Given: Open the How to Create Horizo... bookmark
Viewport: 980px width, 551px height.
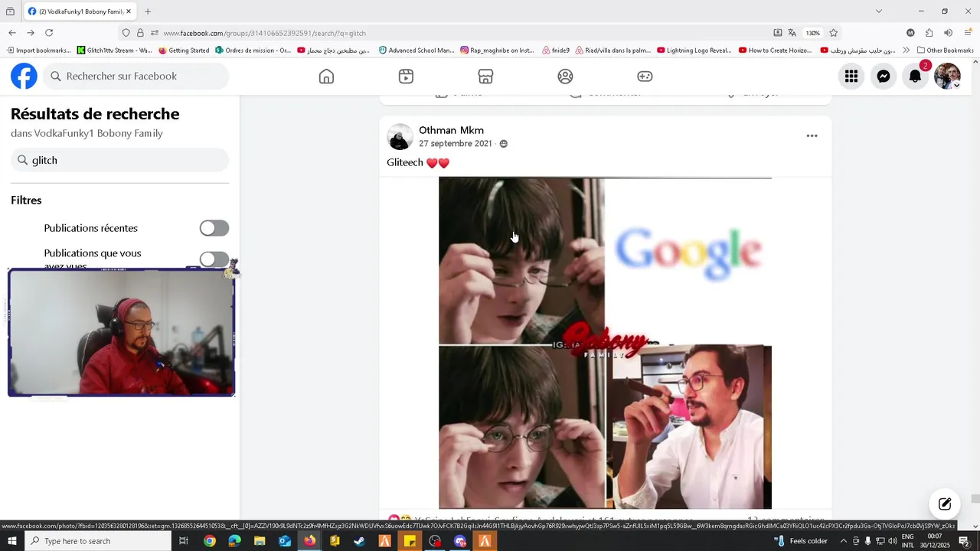Looking at the screenshot, I should click(776, 51).
